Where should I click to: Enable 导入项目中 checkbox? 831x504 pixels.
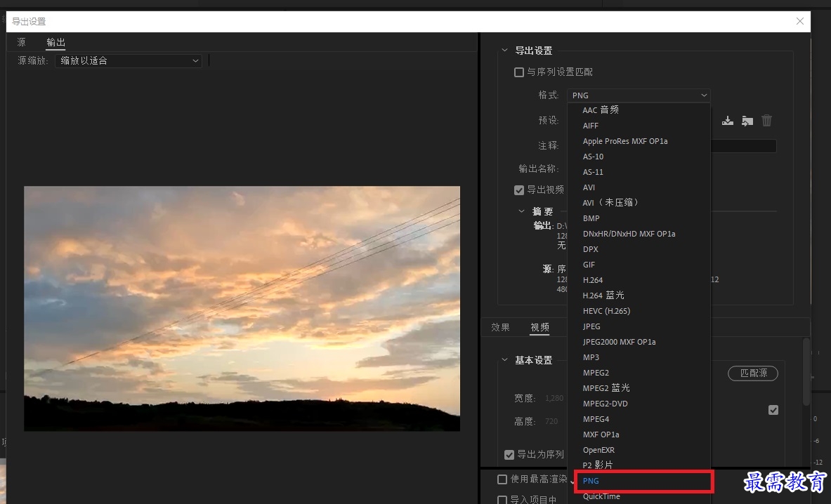point(502,499)
